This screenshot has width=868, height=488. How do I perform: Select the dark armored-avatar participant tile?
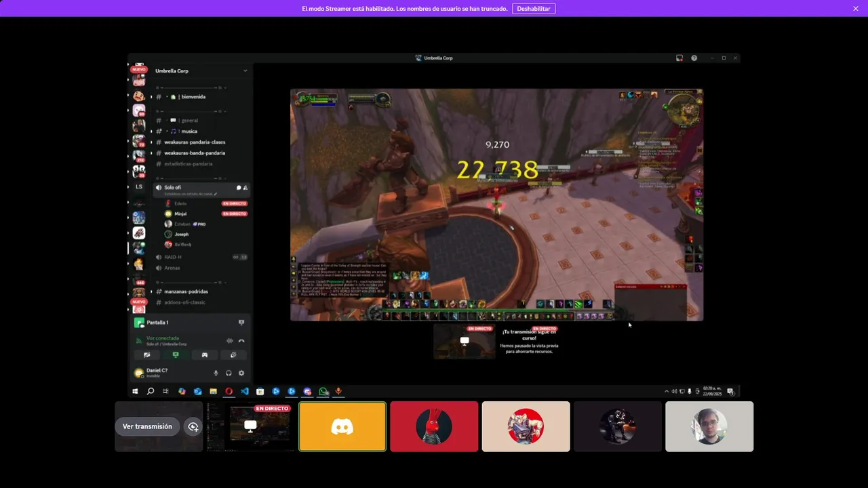[x=618, y=426]
